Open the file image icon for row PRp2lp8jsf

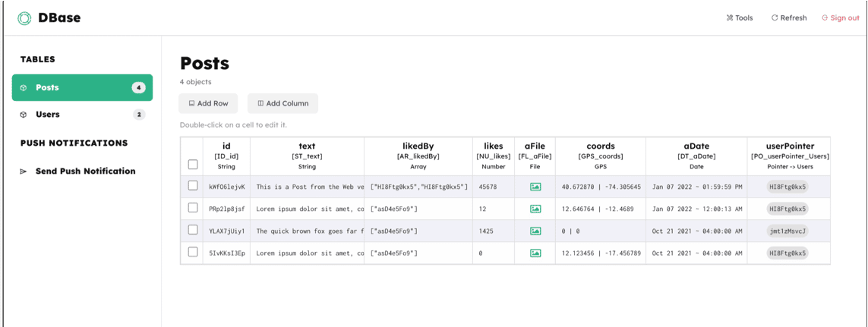[535, 209]
